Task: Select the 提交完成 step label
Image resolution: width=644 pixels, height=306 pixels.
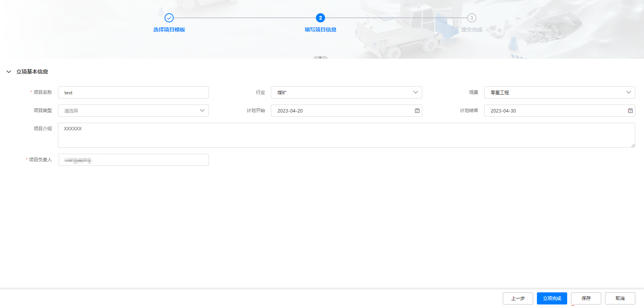Action: point(471,30)
